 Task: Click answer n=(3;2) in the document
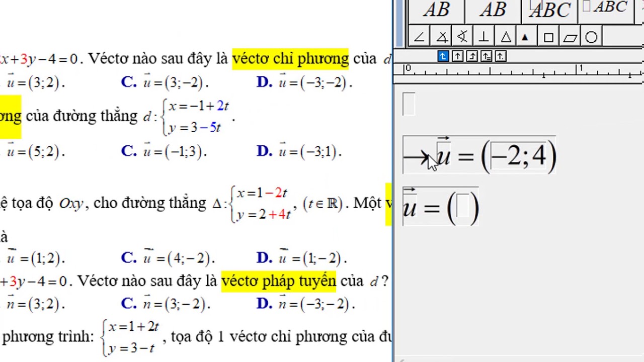point(36,304)
